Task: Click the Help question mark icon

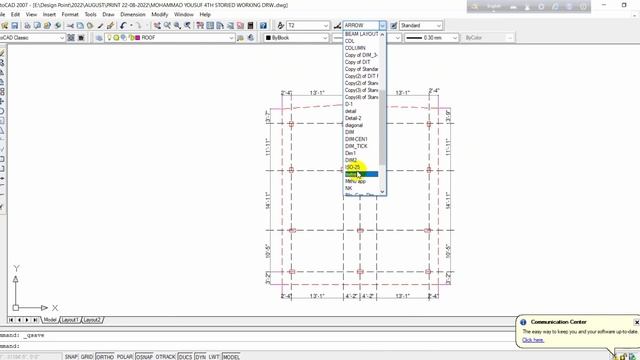Action: 263,26
